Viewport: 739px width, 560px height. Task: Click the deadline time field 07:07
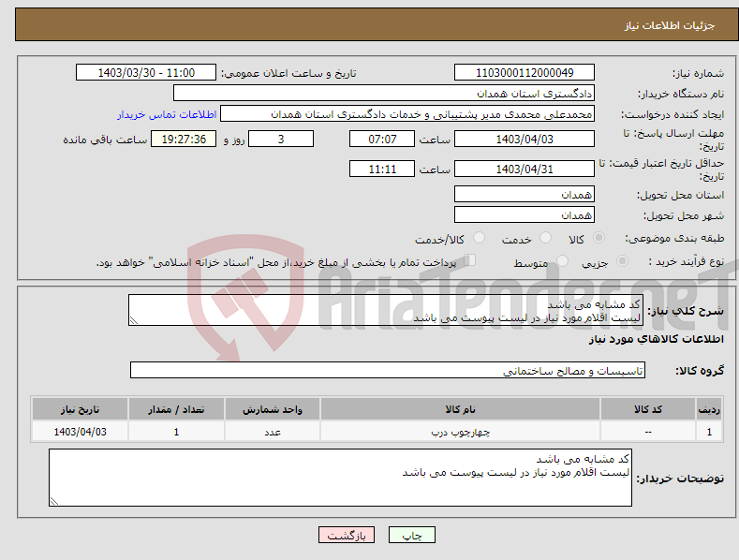(x=382, y=139)
